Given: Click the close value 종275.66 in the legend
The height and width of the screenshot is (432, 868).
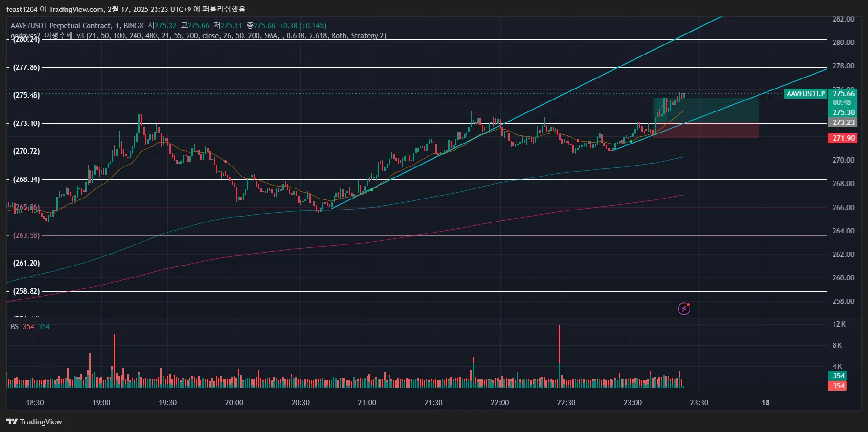Looking at the screenshot, I should tap(261, 26).
